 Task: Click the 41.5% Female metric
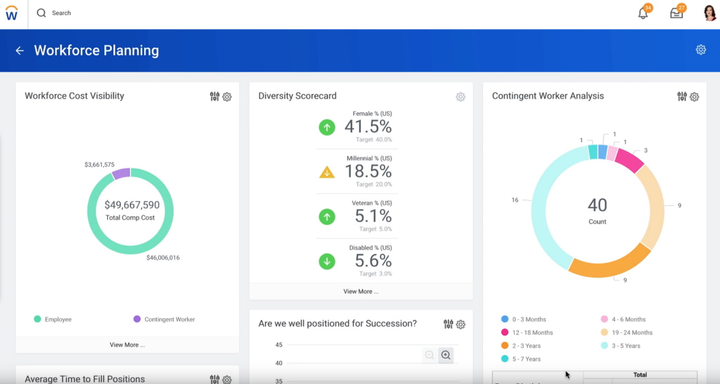pyautogui.click(x=368, y=127)
